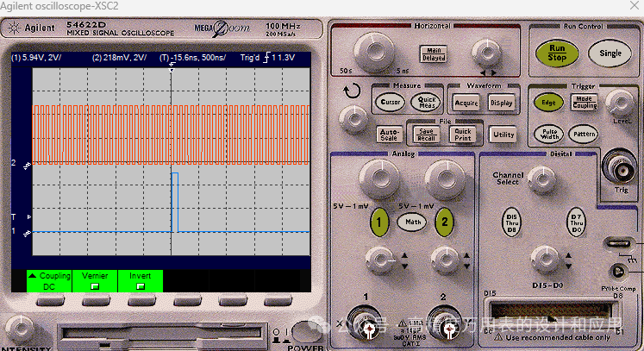This screenshot has height=351, width=644.
Task: Click the timebase readout -15.6ns, 500ns/
Action: coord(192,58)
